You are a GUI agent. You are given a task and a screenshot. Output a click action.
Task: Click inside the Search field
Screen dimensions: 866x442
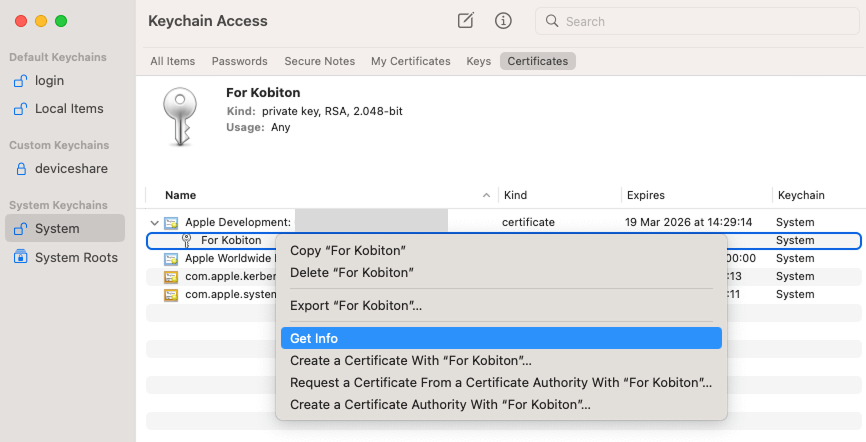click(697, 21)
